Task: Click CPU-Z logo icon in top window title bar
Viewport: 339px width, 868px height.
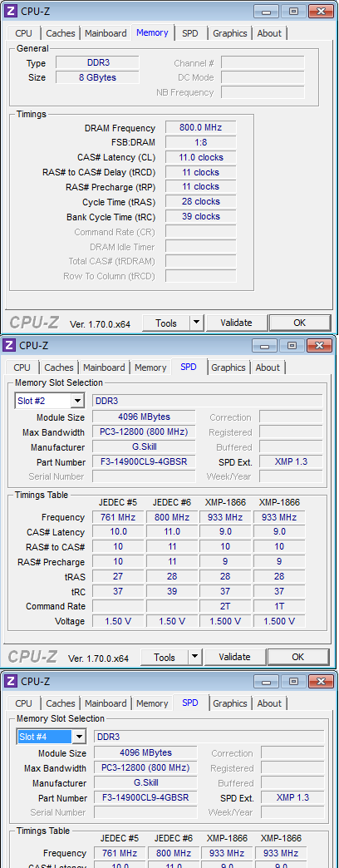Action: coord(11,11)
